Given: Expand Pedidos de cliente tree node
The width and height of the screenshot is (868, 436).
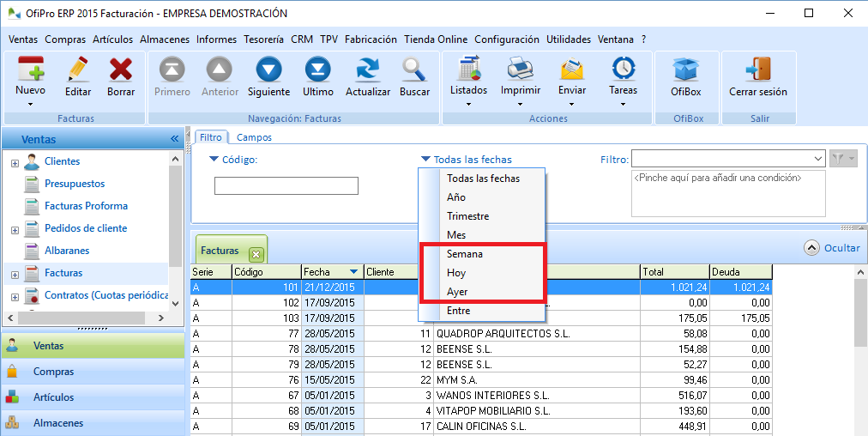Looking at the screenshot, I should [x=15, y=229].
